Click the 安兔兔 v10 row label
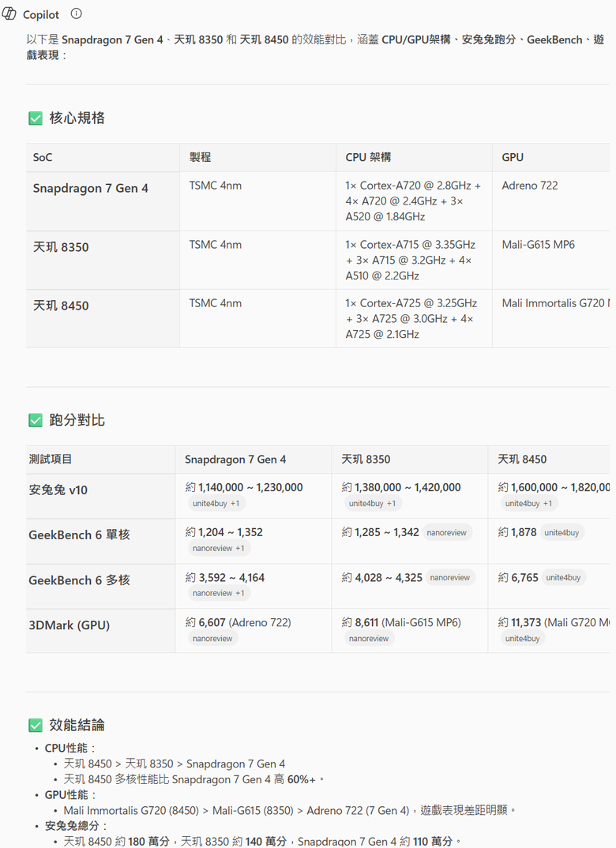The width and height of the screenshot is (616, 848). pyautogui.click(x=58, y=490)
